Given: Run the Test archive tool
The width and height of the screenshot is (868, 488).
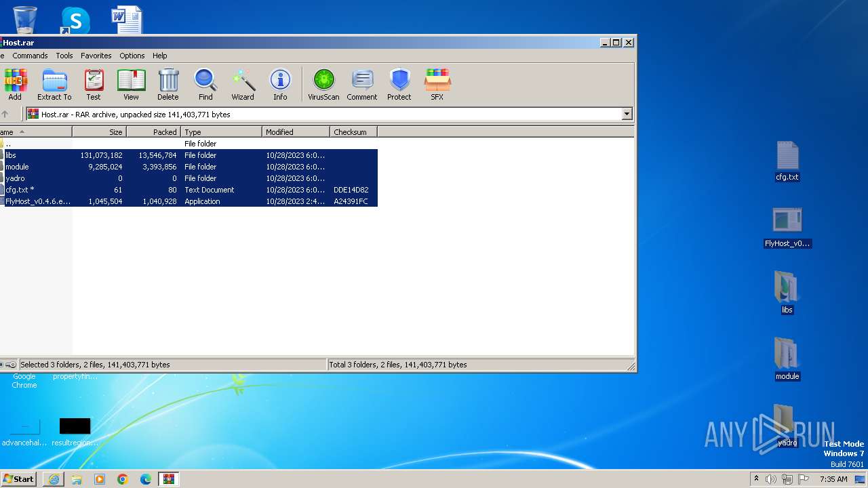Looking at the screenshot, I should (x=94, y=85).
